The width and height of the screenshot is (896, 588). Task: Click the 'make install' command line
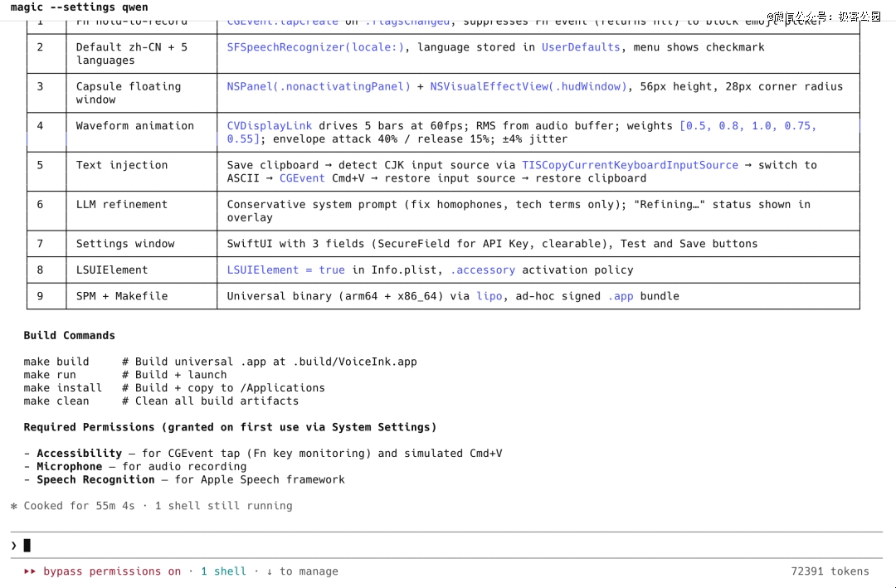[x=174, y=388]
